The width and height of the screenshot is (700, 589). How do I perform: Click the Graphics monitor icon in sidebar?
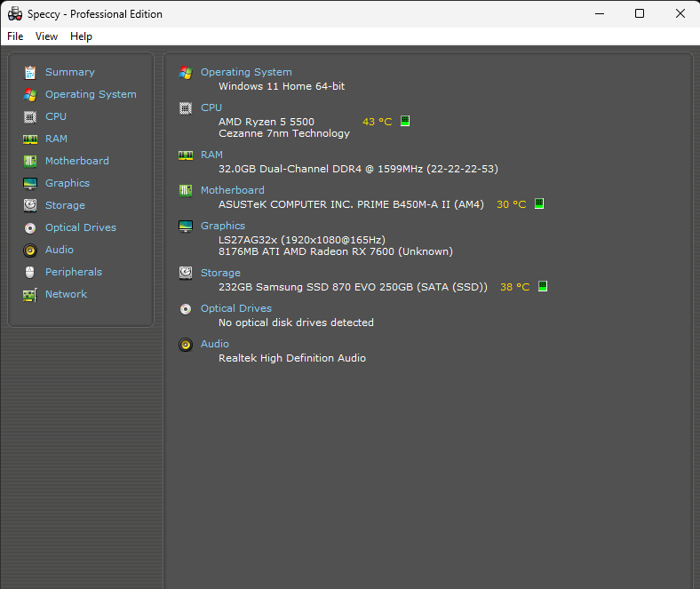(x=30, y=184)
